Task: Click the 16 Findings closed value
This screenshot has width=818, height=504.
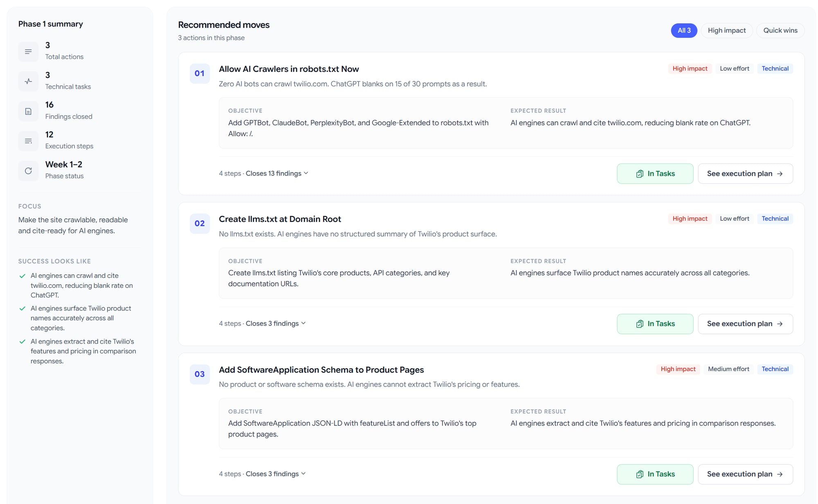Action: coord(49,105)
